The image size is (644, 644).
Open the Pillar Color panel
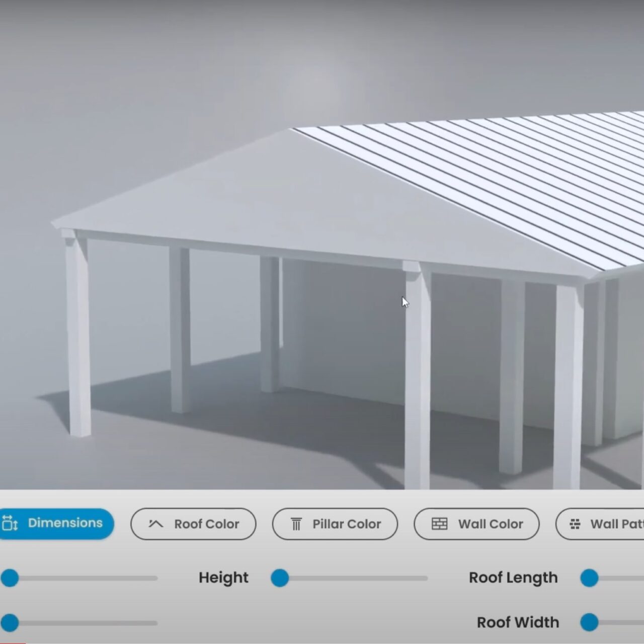335,524
